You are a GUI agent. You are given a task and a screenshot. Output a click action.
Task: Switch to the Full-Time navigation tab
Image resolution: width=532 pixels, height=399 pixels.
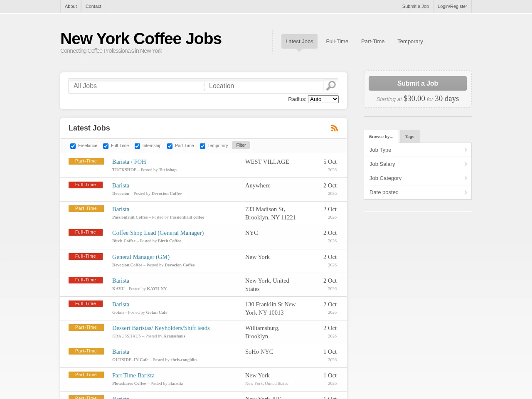(337, 41)
